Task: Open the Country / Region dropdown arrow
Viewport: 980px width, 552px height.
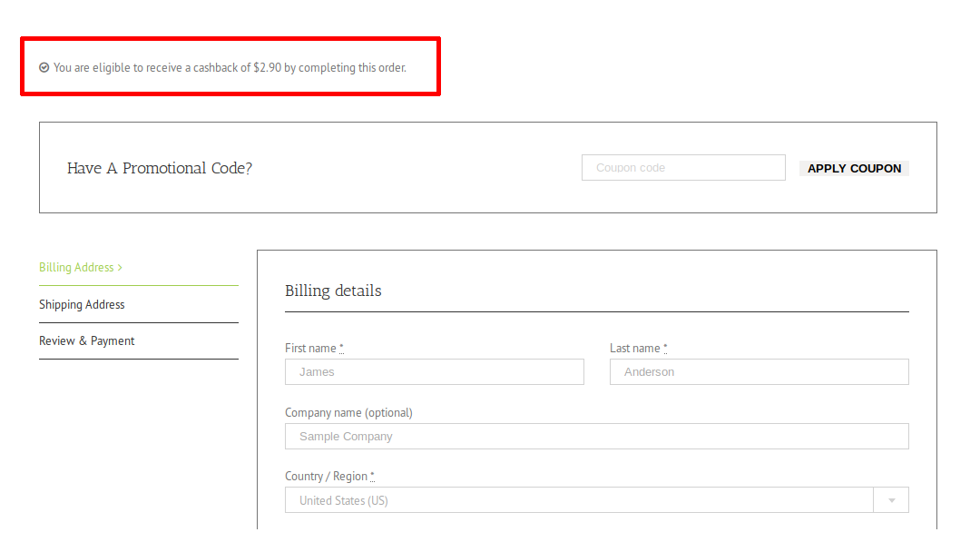Action: tap(891, 500)
